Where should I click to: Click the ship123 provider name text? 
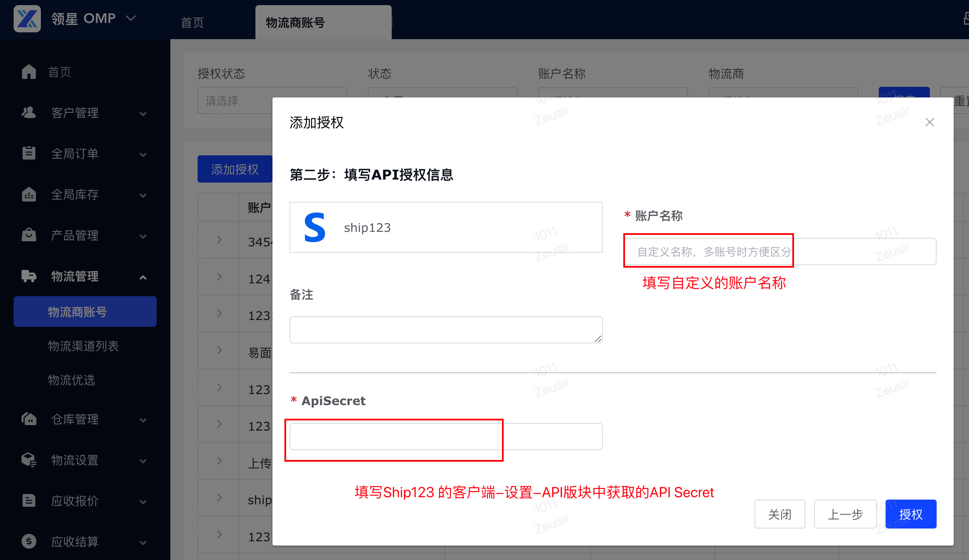pos(367,228)
